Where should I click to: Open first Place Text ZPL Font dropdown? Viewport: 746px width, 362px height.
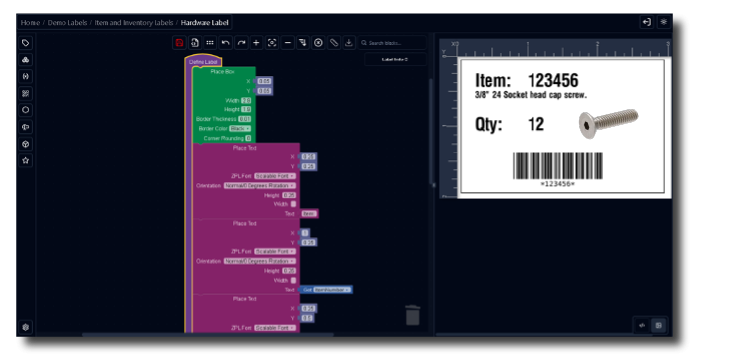tap(275, 176)
